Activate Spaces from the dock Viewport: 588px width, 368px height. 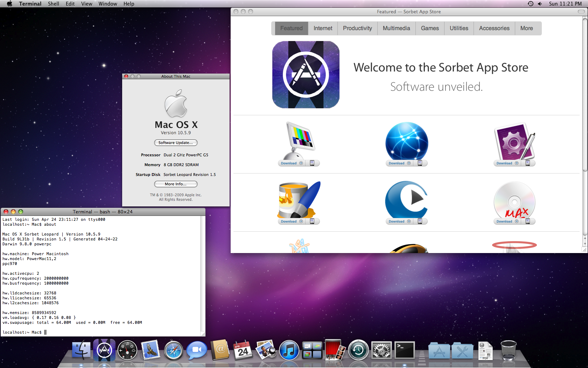pos(312,350)
